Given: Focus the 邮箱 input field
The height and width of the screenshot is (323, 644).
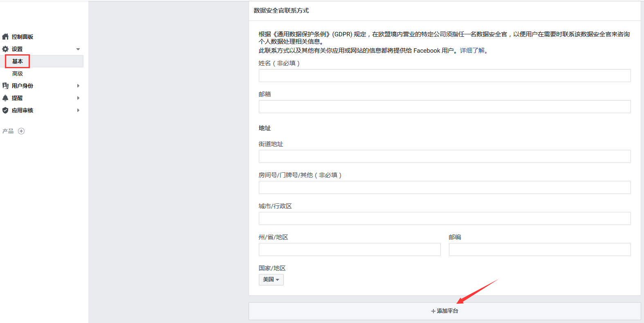Looking at the screenshot, I should point(444,107).
